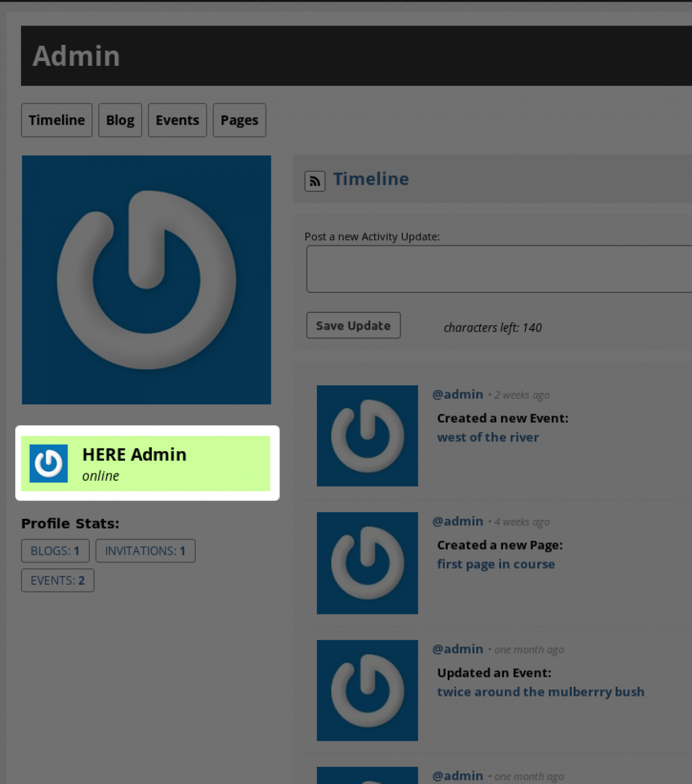692x784 pixels.
Task: Click small avatar icon next to HERE Admin
Action: pyautogui.click(x=49, y=464)
